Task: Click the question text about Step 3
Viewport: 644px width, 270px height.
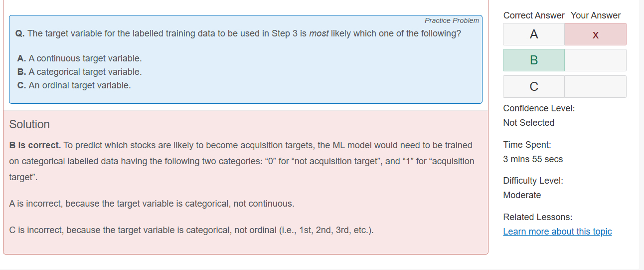Action: tap(239, 33)
